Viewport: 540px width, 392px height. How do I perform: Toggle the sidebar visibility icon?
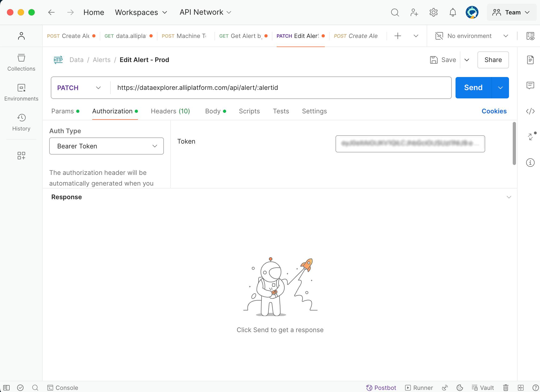pyautogui.click(x=6, y=387)
